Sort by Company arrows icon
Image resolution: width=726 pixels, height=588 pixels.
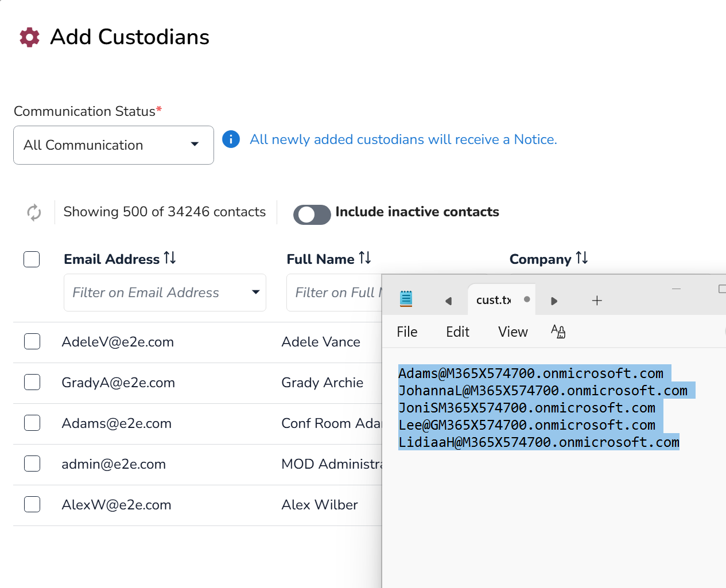point(582,258)
